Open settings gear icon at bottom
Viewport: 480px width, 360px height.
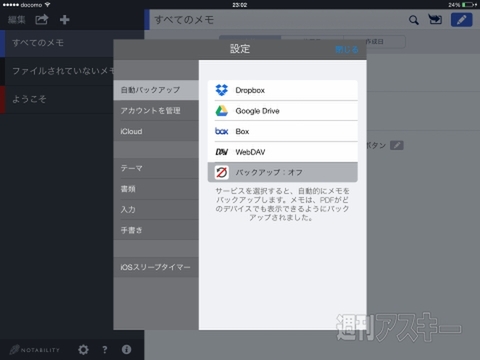tap(83, 349)
